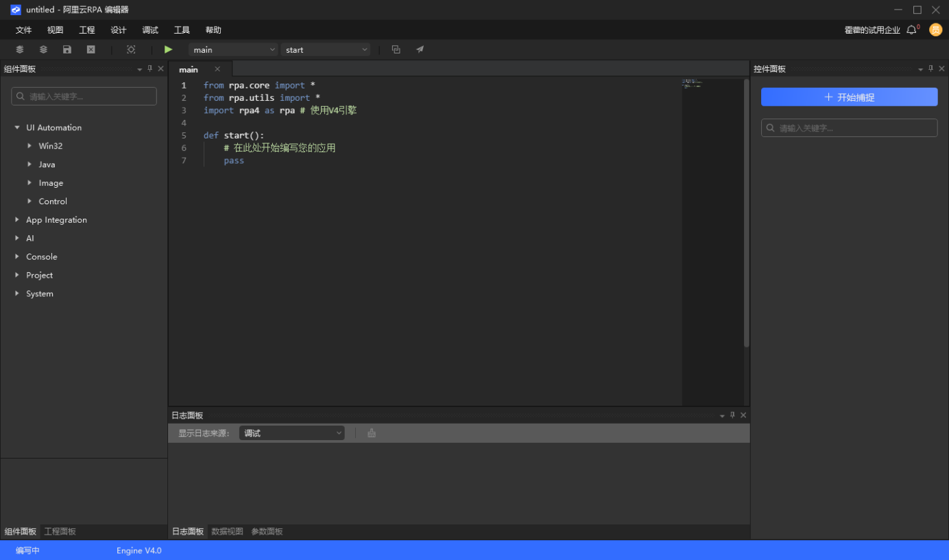Image resolution: width=949 pixels, height=560 pixels.
Task: Open the 工程 menu
Action: 87,30
